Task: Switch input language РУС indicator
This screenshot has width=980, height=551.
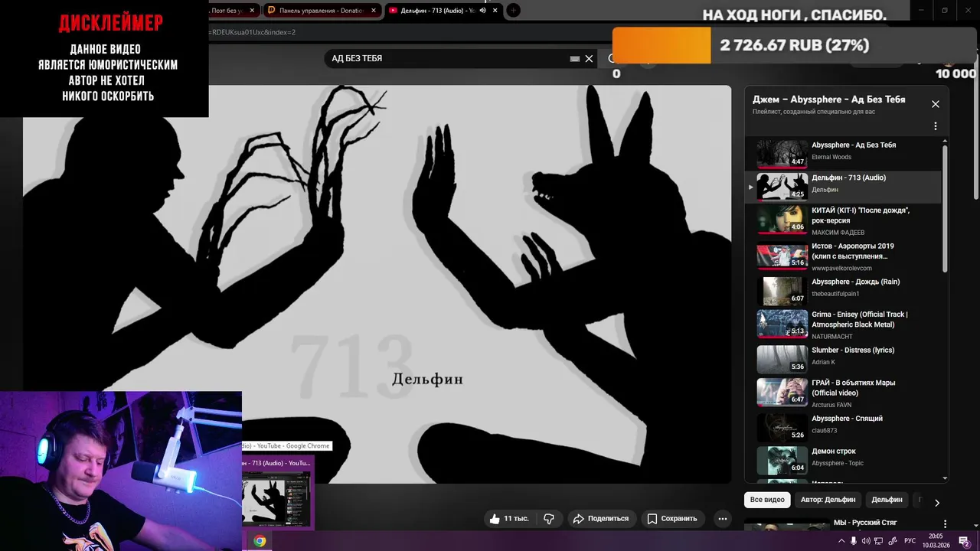Action: pos(910,541)
